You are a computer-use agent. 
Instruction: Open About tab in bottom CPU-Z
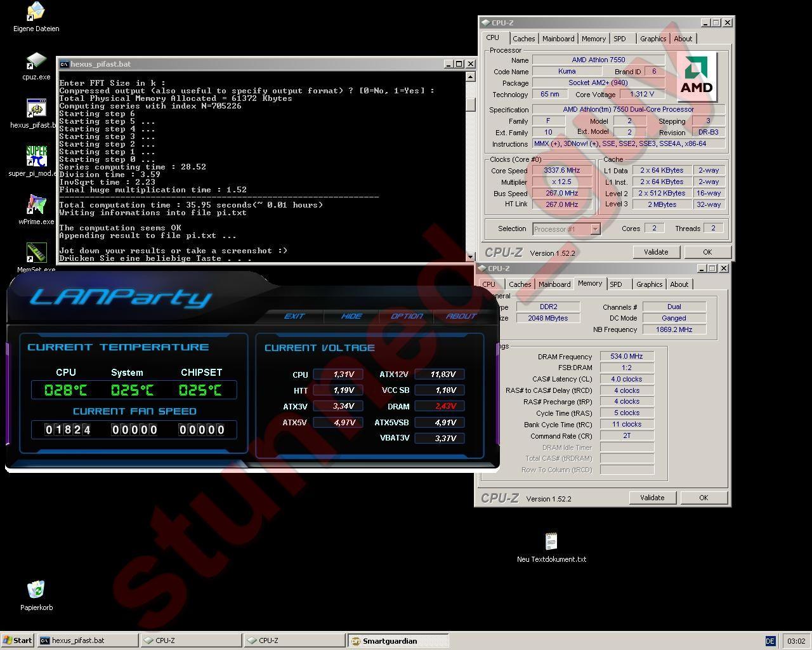[x=679, y=284]
